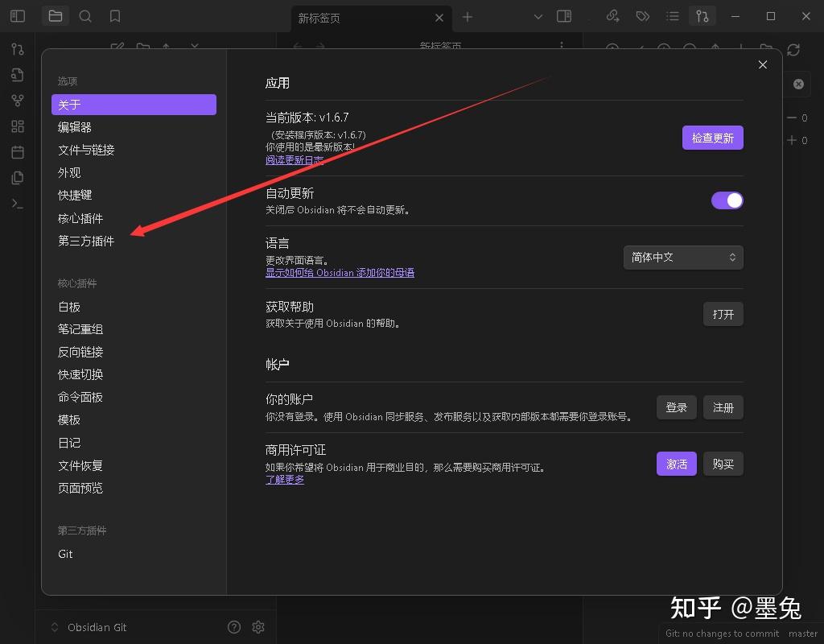Select the card board icon in sidebar

17,126
